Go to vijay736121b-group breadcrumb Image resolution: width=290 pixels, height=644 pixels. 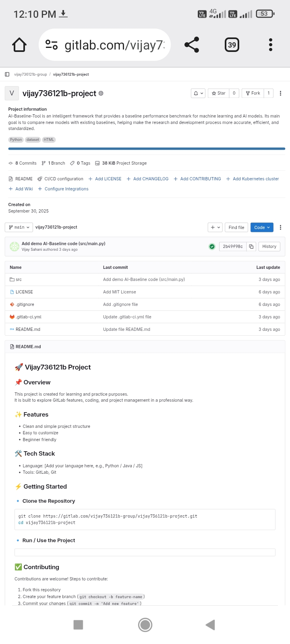click(x=31, y=74)
